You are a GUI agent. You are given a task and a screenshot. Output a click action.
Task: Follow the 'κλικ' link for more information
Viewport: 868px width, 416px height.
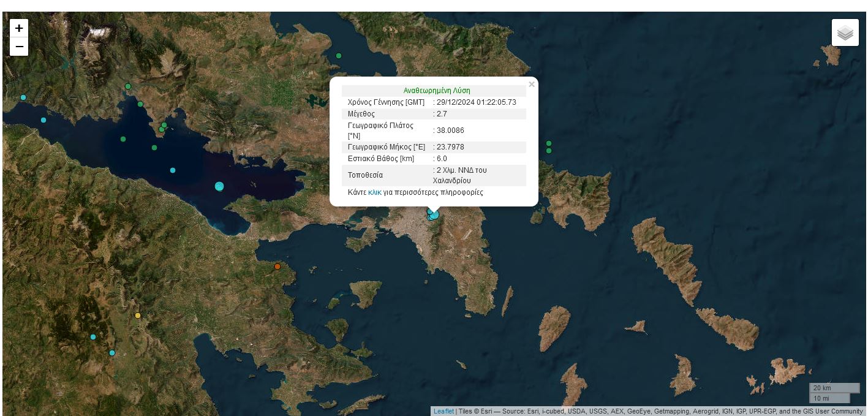[374, 192]
